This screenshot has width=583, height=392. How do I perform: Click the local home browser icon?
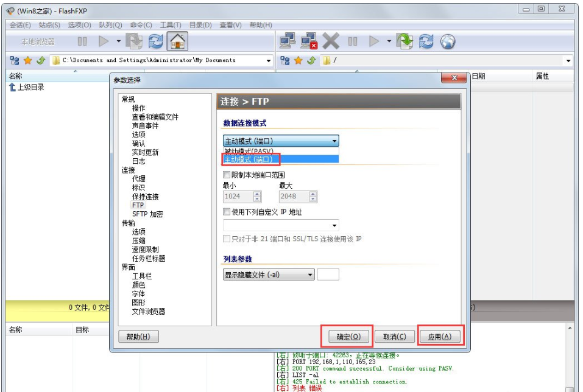177,41
